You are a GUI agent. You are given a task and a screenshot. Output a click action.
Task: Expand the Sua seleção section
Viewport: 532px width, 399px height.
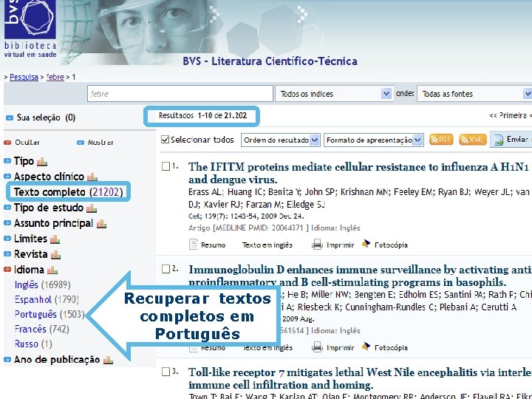[10, 117]
